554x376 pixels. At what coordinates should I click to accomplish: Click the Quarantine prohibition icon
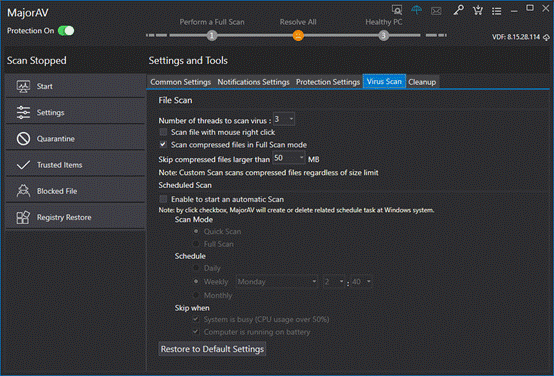click(x=23, y=139)
